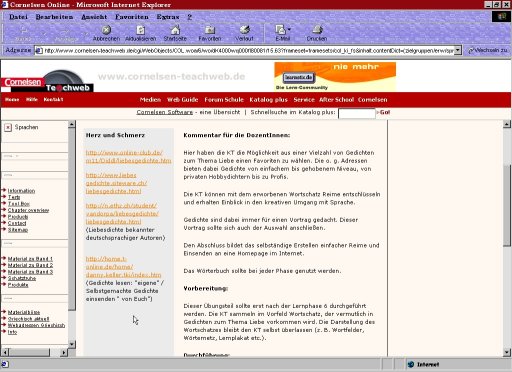Image resolution: width=512 pixels, height=372 pixels.
Task: Show the Verlauf history icon
Action: click(x=244, y=30)
